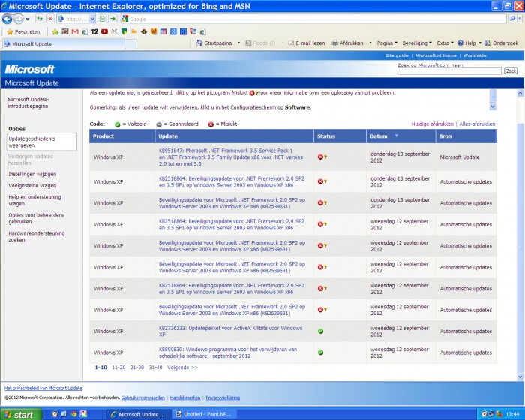Click the add-to-favorites-bar star icon
Viewport: 525px width, 420px height.
[55, 31]
